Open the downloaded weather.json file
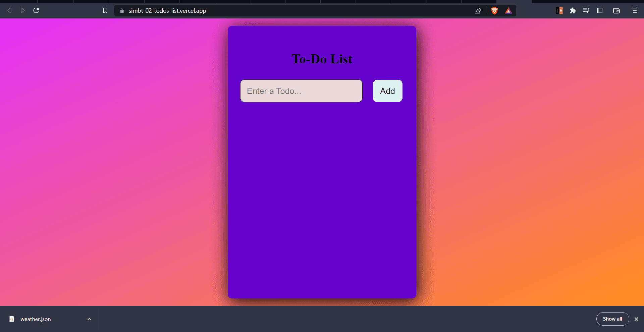 [x=36, y=319]
